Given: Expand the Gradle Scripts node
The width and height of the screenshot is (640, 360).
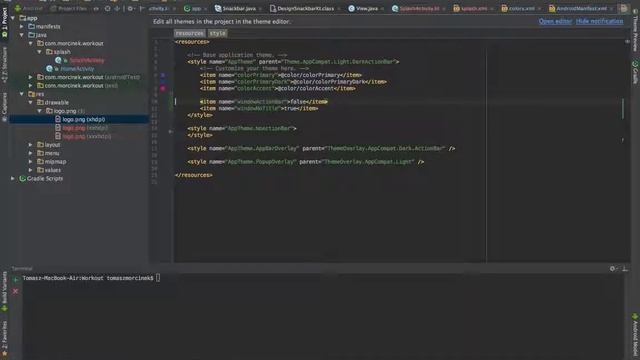Looking at the screenshot, I should tap(13, 178).
